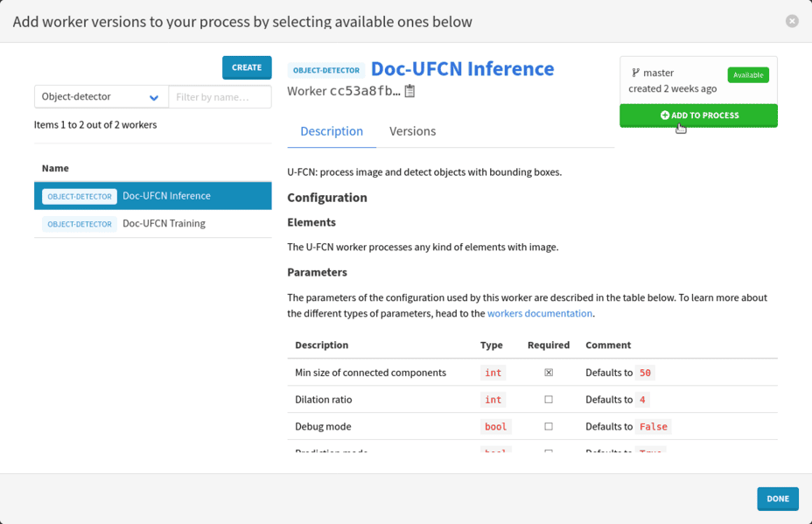Toggle Required checkbox for Dilation ratio
This screenshot has height=524, width=812.
(549, 399)
